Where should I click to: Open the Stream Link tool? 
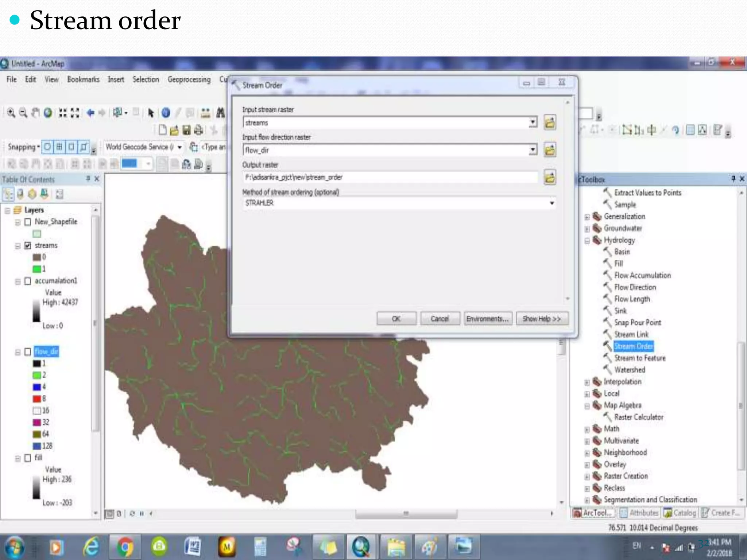tap(631, 334)
